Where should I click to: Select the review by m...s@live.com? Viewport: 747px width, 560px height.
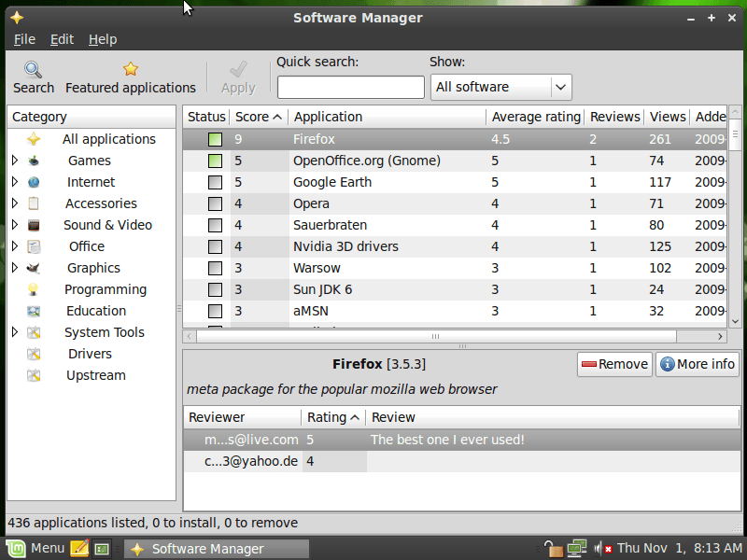pyautogui.click(x=461, y=440)
